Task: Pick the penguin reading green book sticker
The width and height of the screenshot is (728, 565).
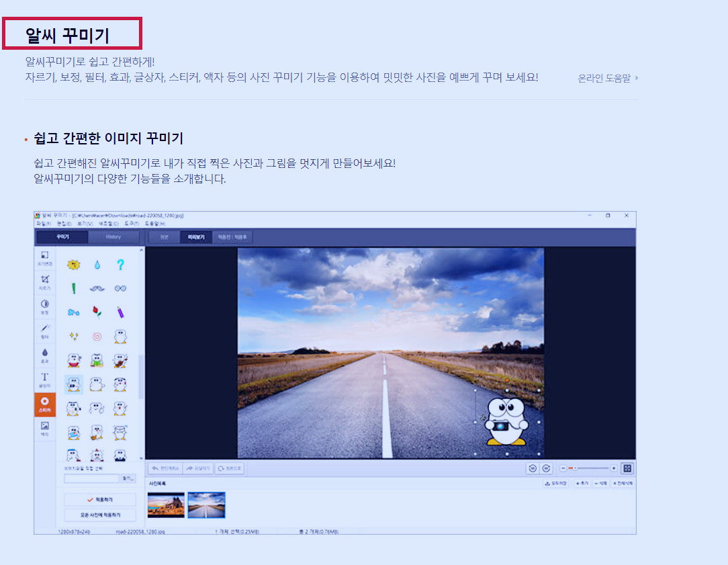Action: coord(97,360)
